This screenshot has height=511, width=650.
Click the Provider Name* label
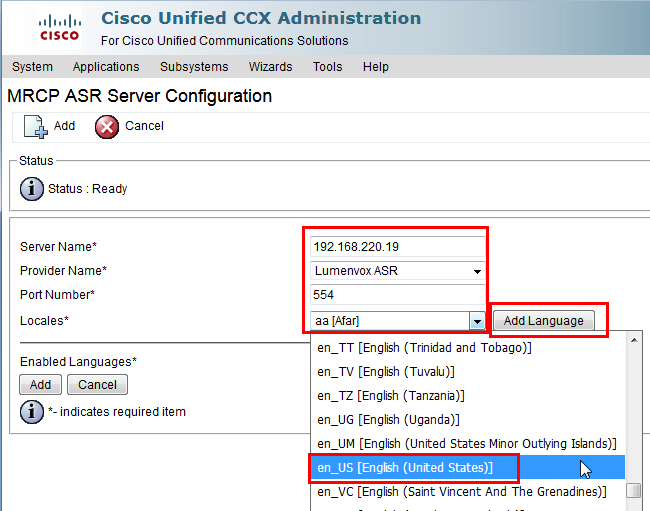[63, 271]
